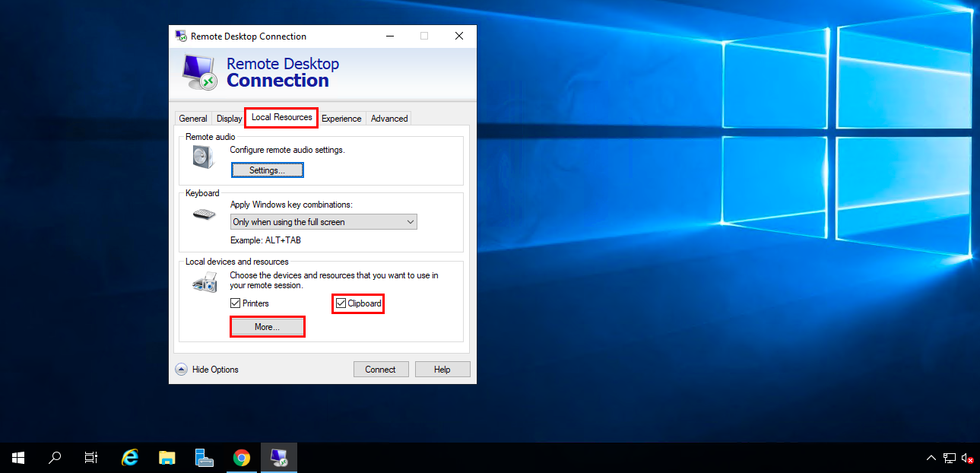
Task: Open File Explorer from taskbar
Action: (x=167, y=457)
